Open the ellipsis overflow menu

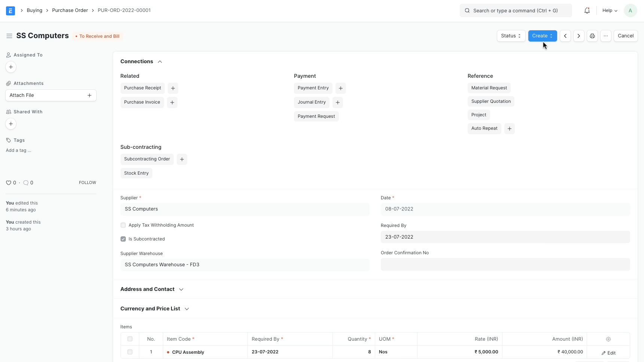coord(606,36)
